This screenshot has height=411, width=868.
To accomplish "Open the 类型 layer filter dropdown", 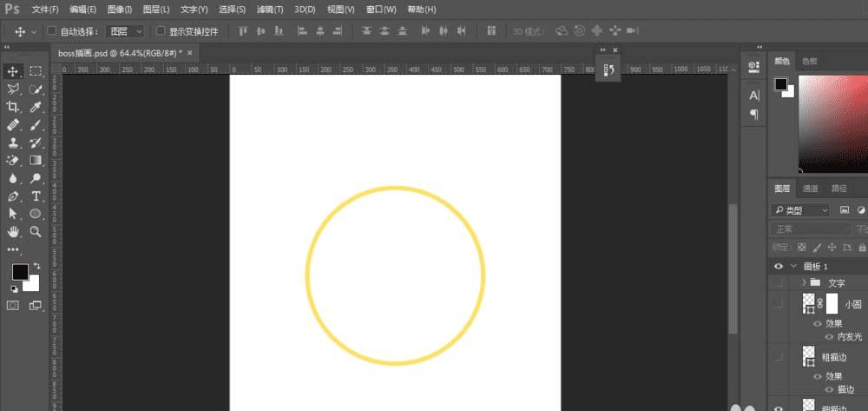I will click(x=800, y=210).
